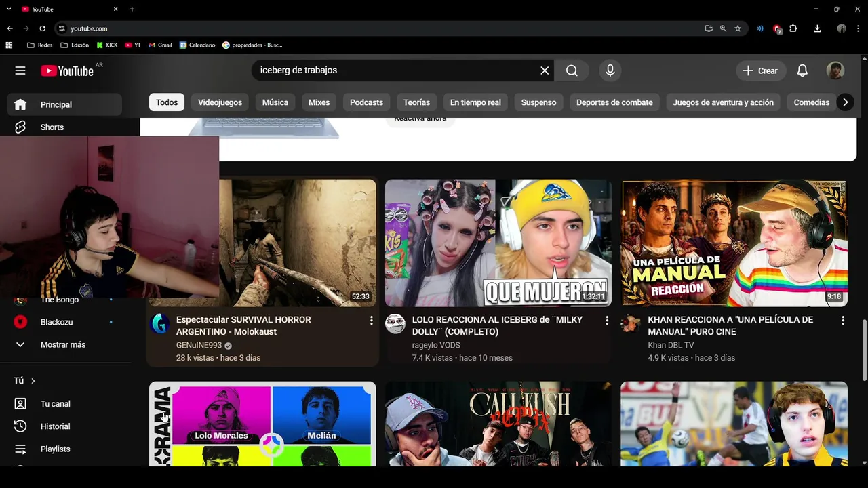Select the Todos filter chip
This screenshot has height=488, width=868.
click(167, 102)
